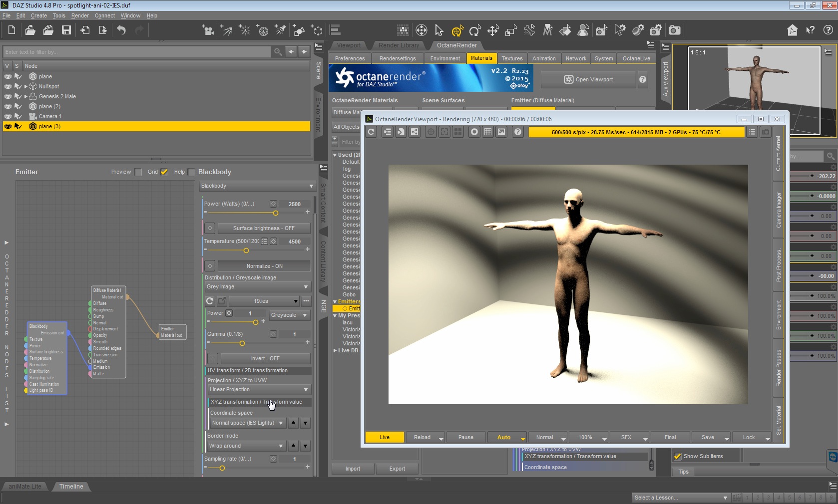838x504 pixels.
Task: Click the New scene file icon
Action: [x=11, y=30]
